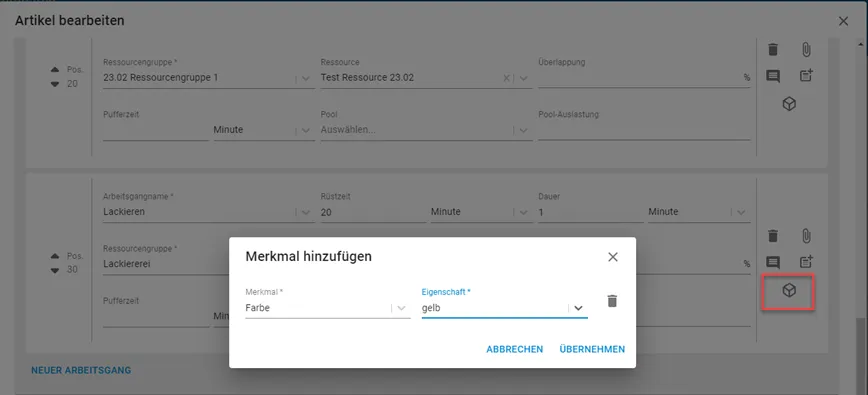Open the comment icon for Lackieren Arbeitsgang

[773, 262]
